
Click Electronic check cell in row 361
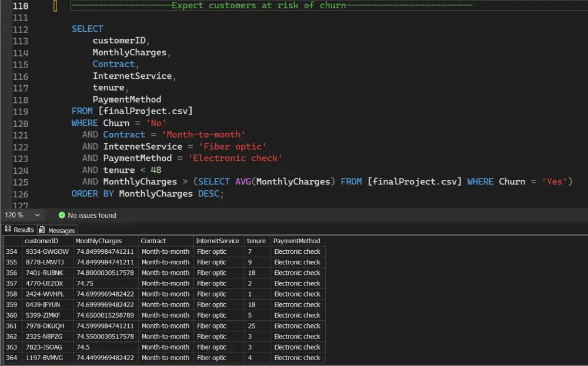(x=298, y=326)
